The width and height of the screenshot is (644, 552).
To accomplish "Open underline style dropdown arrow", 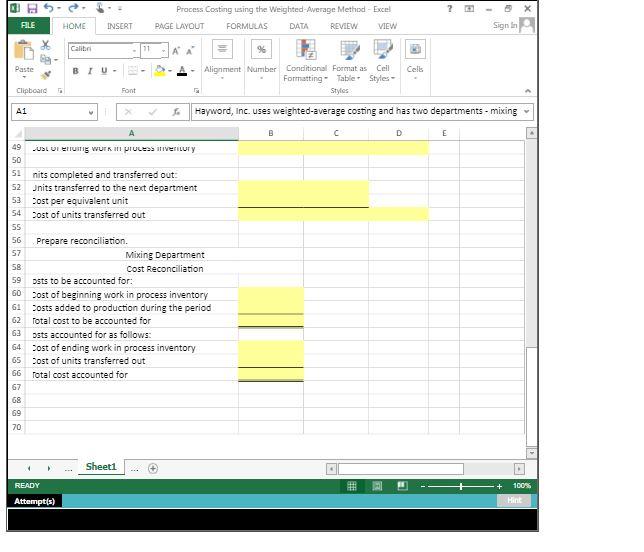I will tap(115, 71).
